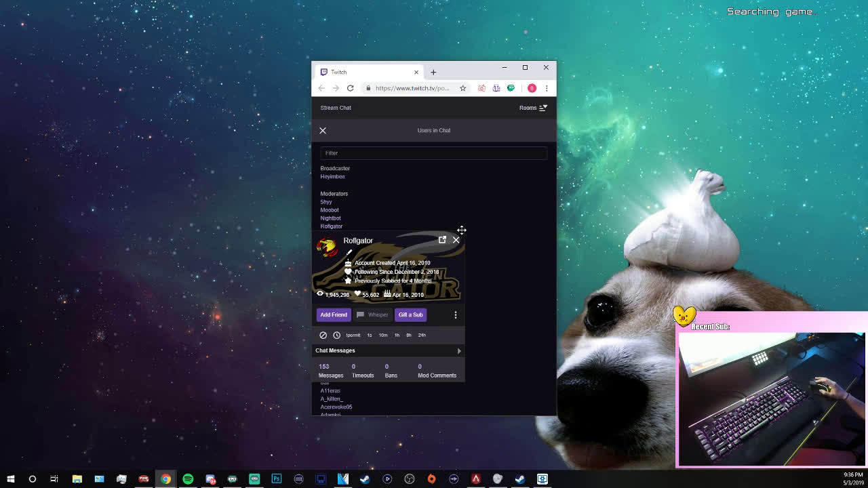Screen dimensions: 868x488
Task: Reload the Twitch page
Action: [350, 88]
